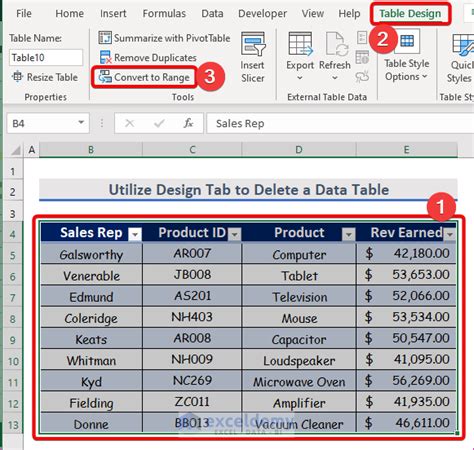
Task: Click the formula bar insert function icon
Action: tap(188, 124)
